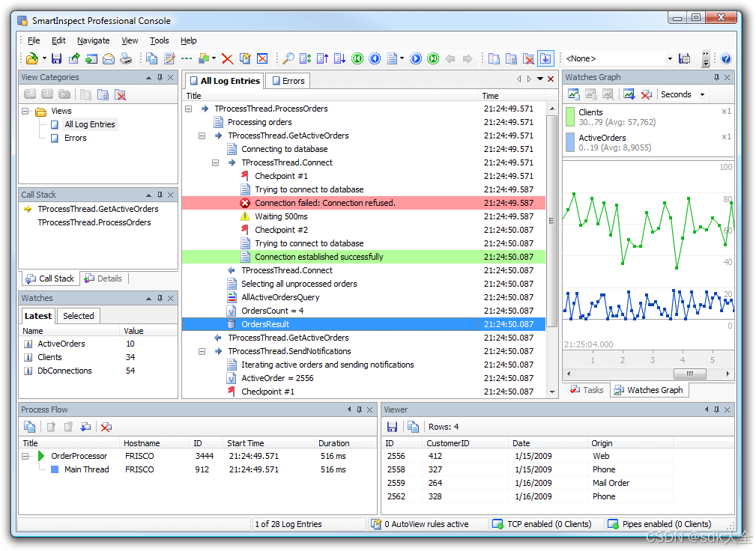
Task: Click the TCP enabled status bar indicator
Action: coord(542,524)
